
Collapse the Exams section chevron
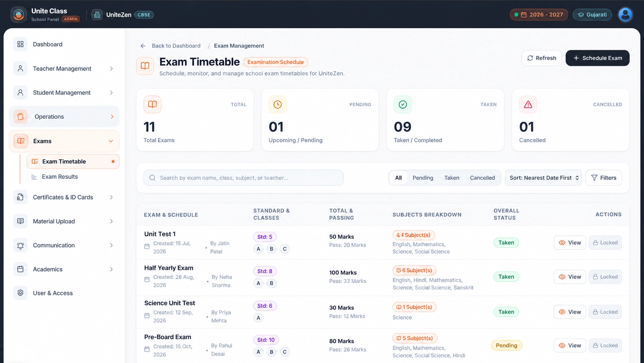click(111, 141)
